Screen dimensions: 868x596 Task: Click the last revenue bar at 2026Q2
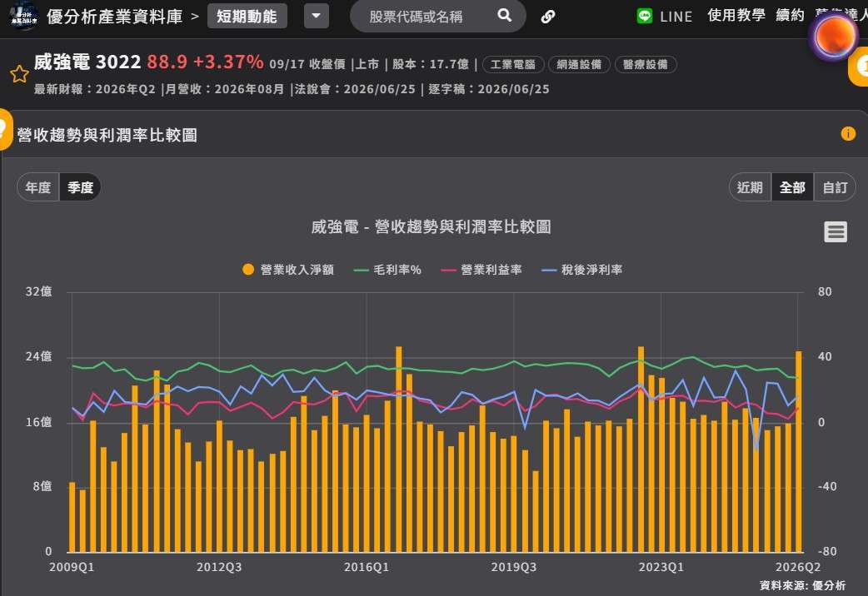(x=799, y=451)
